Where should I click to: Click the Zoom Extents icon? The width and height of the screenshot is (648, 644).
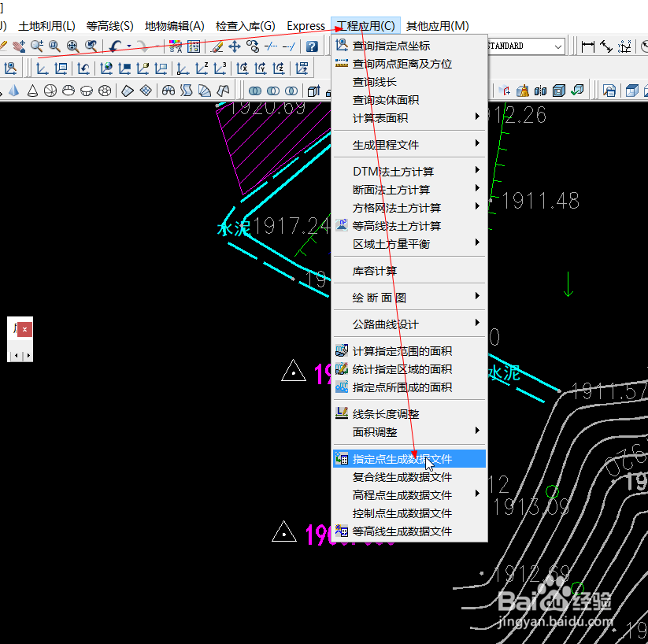(72, 47)
